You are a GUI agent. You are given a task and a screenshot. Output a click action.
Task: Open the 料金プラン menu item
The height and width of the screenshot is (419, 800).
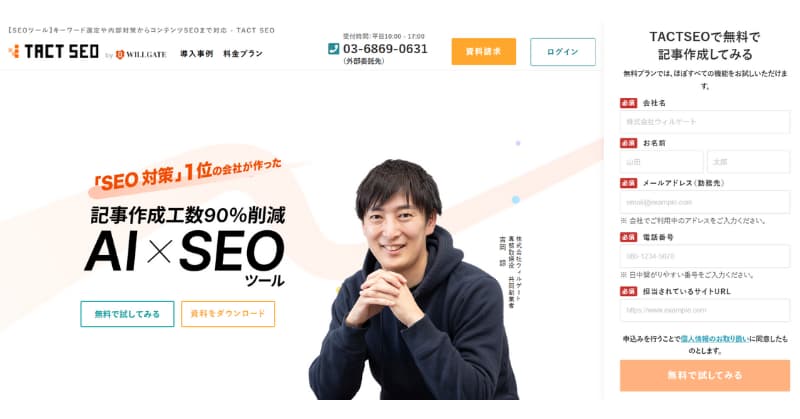coord(243,54)
